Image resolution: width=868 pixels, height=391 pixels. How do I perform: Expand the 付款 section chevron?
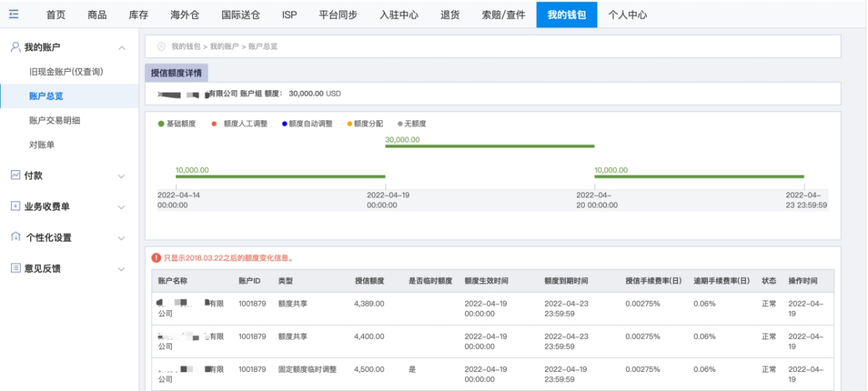point(122,176)
